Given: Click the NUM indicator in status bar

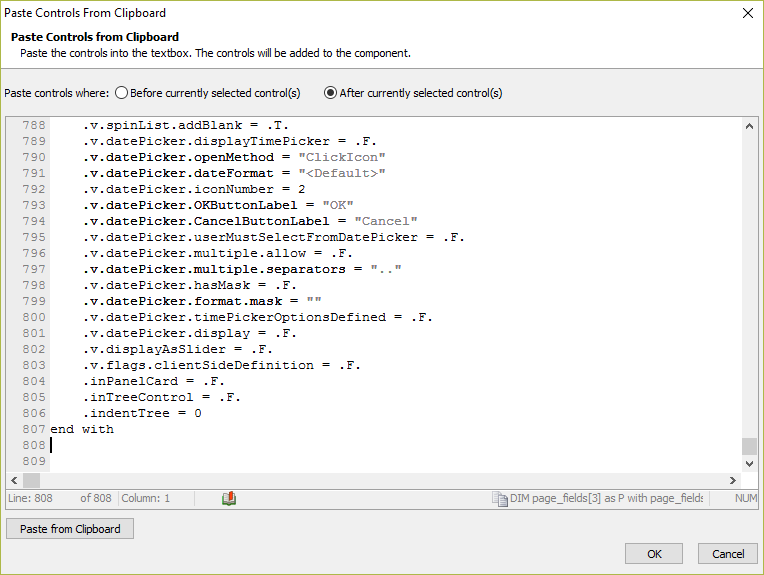Looking at the screenshot, I should click(x=745, y=498).
